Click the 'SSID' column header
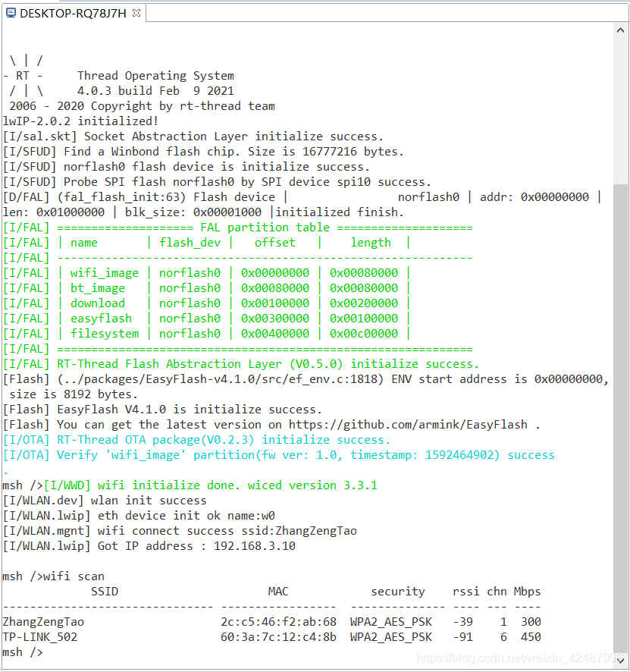The image size is (630, 672). (x=105, y=592)
